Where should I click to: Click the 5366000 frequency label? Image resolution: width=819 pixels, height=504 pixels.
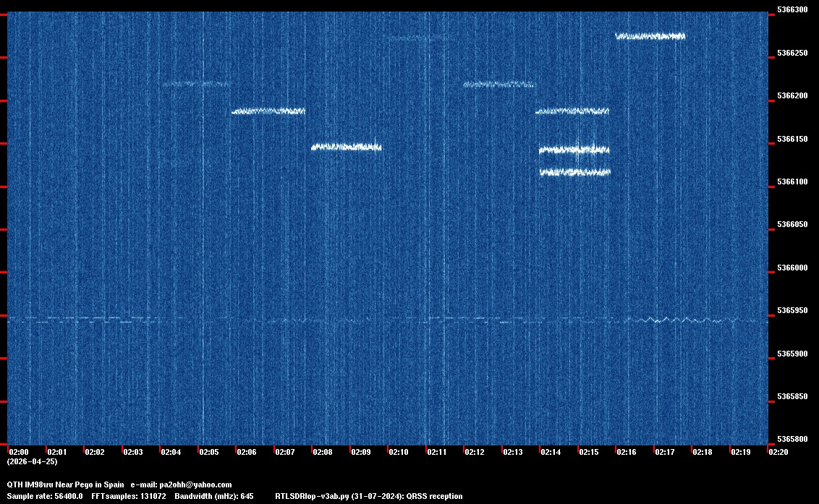click(792, 268)
